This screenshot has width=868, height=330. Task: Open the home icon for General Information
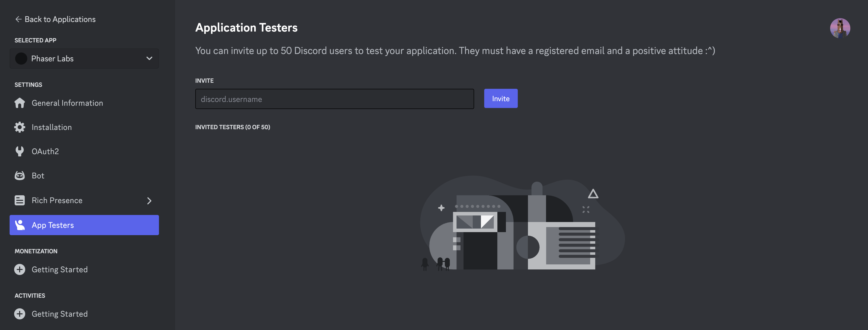[19, 103]
